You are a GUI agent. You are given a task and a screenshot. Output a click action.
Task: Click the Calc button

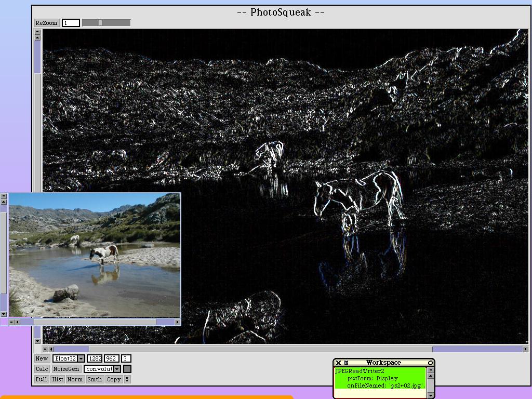point(42,369)
